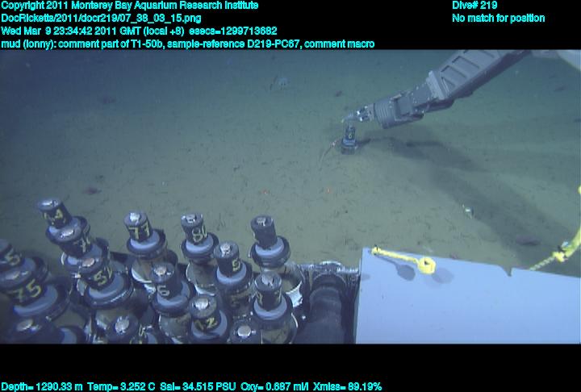
Task: Select the esecs=1299713682 value
Action: point(232,31)
